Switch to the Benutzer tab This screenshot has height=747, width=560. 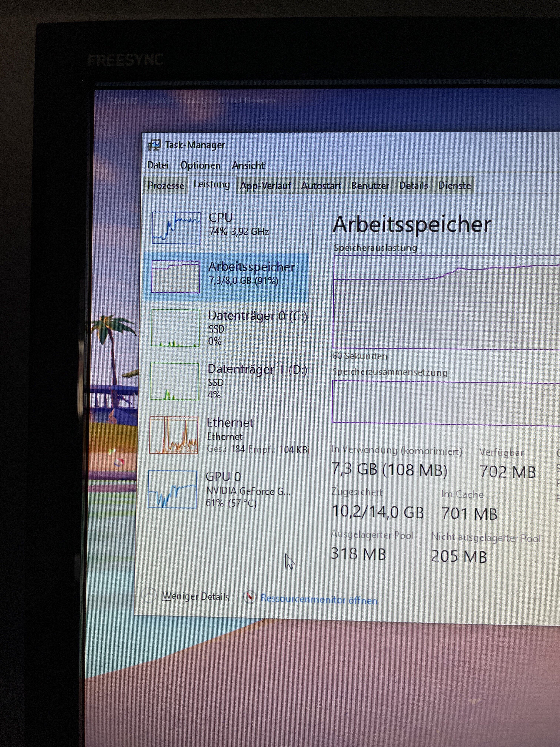pos(370,186)
